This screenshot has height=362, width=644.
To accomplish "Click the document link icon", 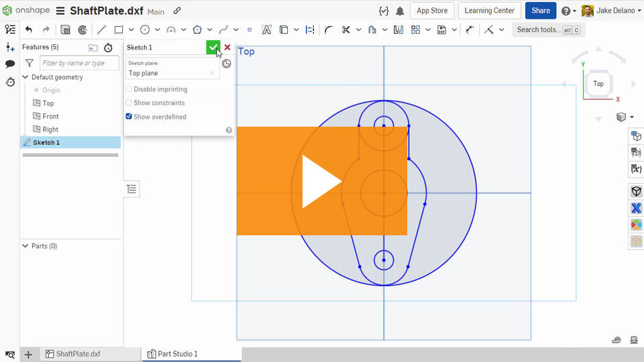I will coord(177,11).
